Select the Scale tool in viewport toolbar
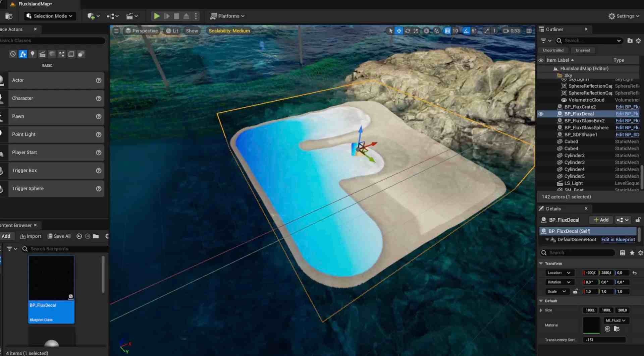 point(416,31)
